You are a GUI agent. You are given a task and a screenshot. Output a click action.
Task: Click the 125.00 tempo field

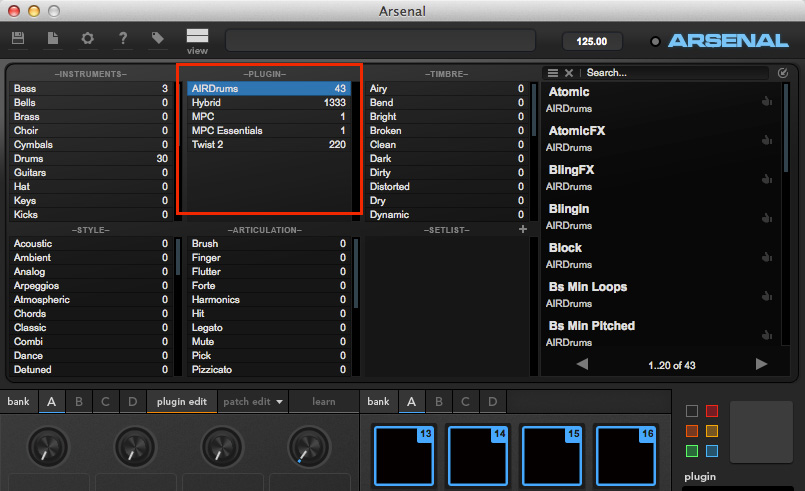592,41
